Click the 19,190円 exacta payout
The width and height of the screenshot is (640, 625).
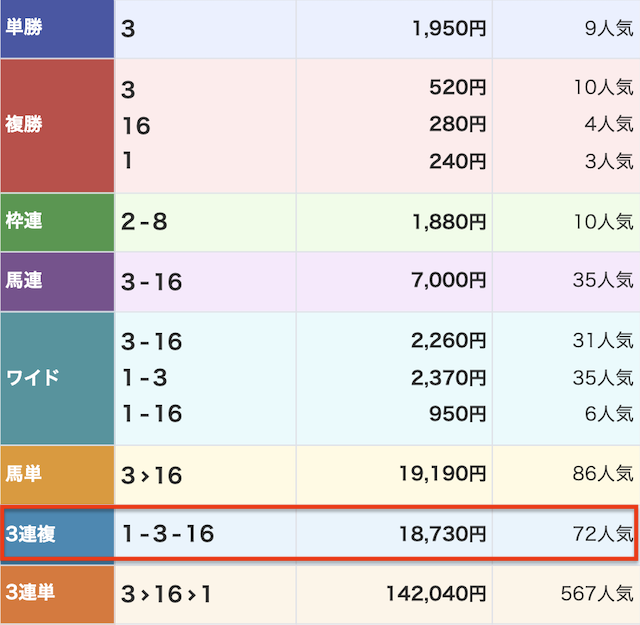[x=442, y=475]
